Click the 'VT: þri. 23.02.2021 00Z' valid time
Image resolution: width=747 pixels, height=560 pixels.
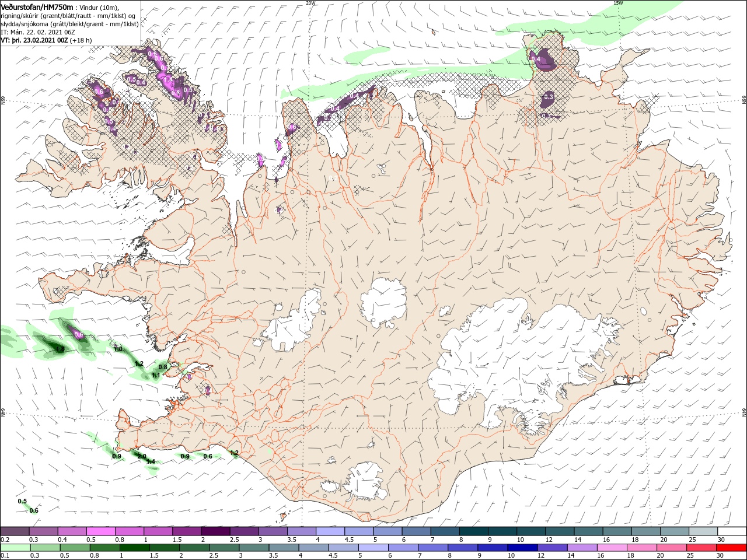pyautogui.click(x=34, y=40)
